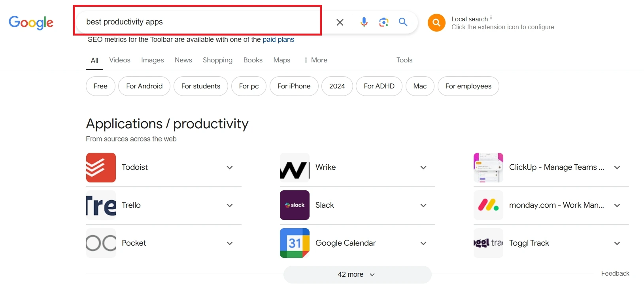Image resolution: width=644 pixels, height=293 pixels.
Task: Expand the Google Calendar entry chevron
Action: 423,243
